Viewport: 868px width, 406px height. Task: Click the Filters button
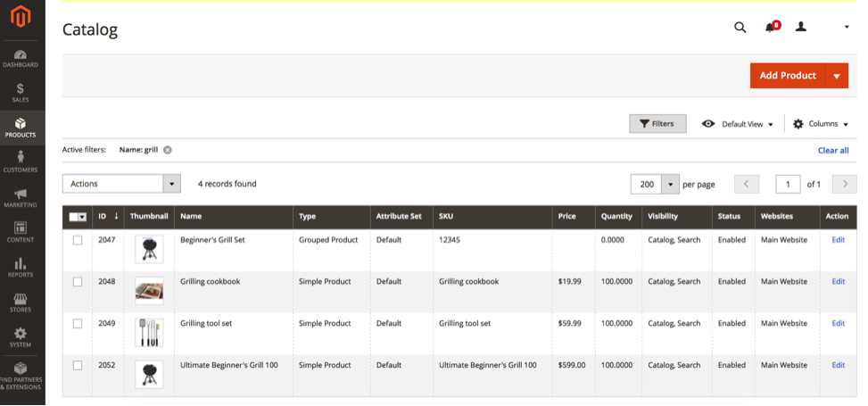tap(657, 123)
